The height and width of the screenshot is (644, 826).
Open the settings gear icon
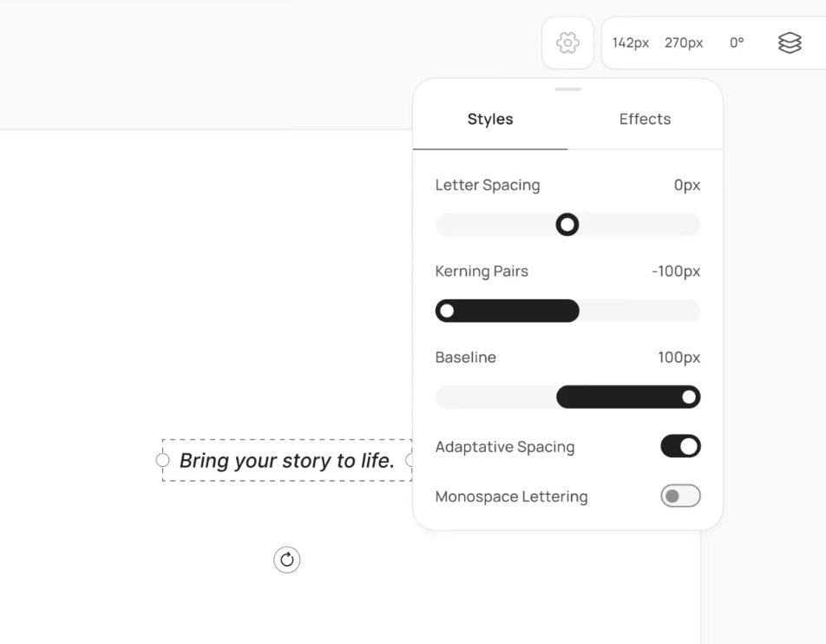click(567, 43)
